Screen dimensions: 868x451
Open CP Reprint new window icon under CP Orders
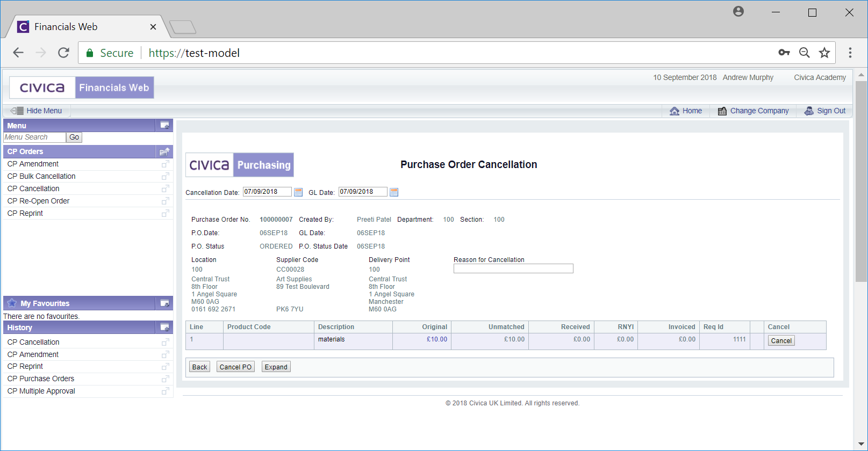pyautogui.click(x=166, y=213)
